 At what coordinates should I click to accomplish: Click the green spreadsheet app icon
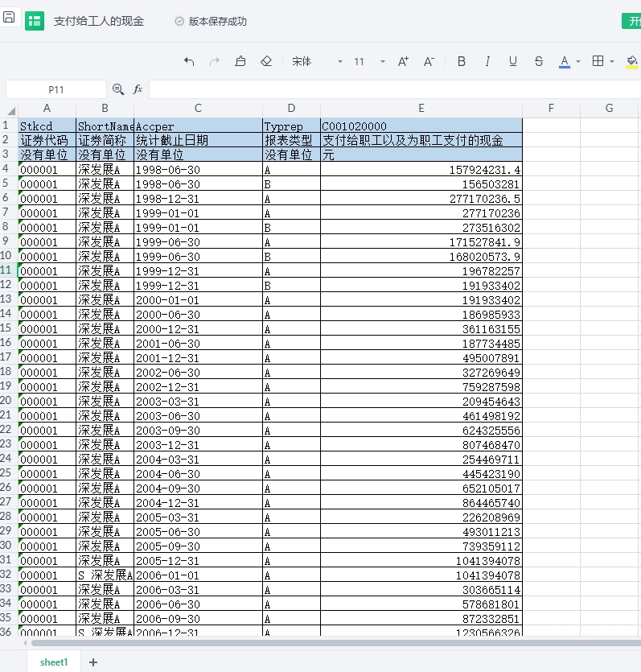[35, 21]
